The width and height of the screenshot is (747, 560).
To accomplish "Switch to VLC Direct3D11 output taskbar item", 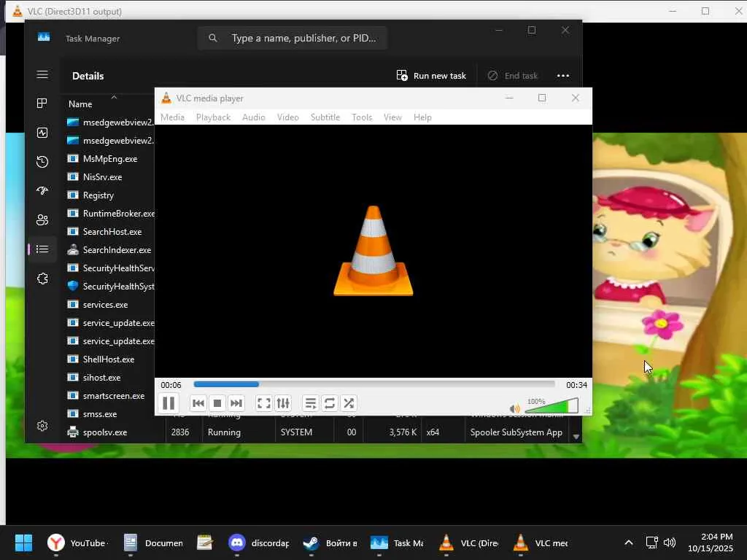I will click(x=469, y=542).
